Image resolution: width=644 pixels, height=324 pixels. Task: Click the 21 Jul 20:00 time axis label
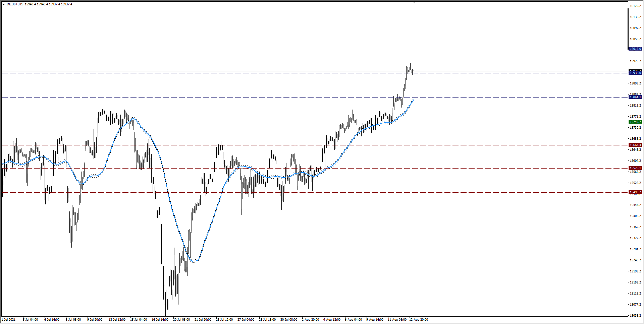click(203, 320)
